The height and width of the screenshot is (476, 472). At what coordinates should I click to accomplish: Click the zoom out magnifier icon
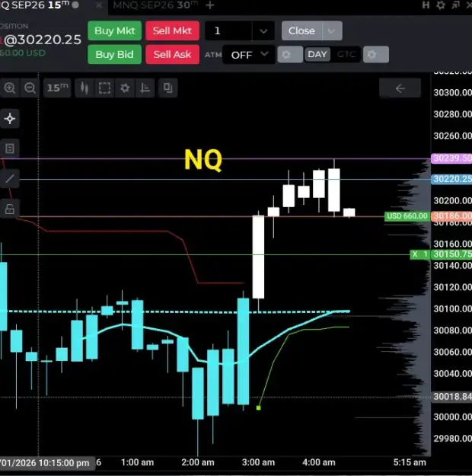click(x=30, y=88)
